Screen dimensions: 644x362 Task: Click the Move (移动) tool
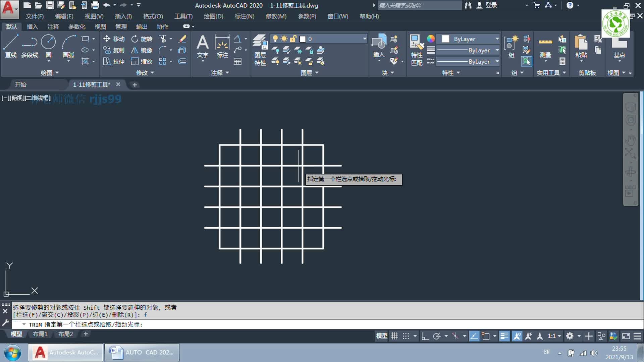[x=114, y=39]
